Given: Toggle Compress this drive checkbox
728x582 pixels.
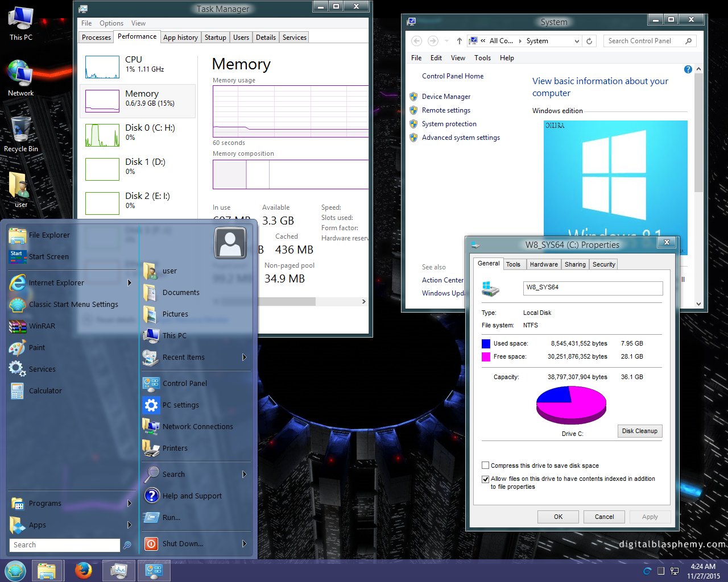Looking at the screenshot, I should point(486,465).
